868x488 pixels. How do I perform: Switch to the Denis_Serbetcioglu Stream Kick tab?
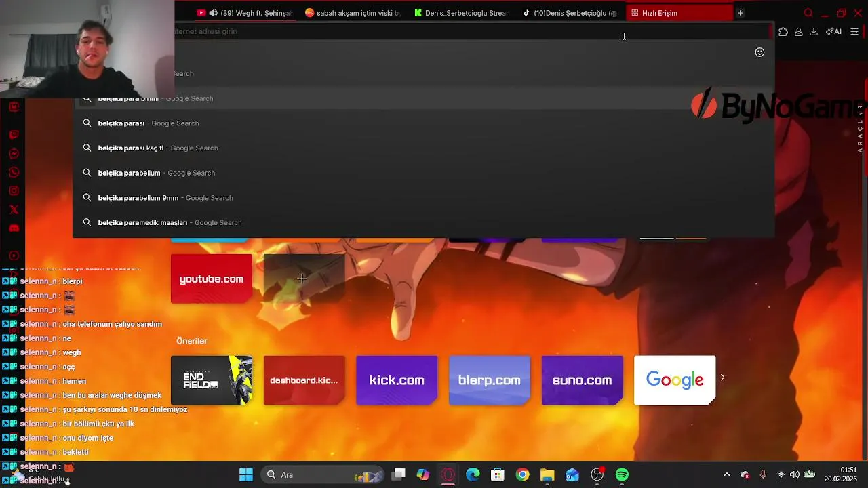pyautogui.click(x=462, y=13)
